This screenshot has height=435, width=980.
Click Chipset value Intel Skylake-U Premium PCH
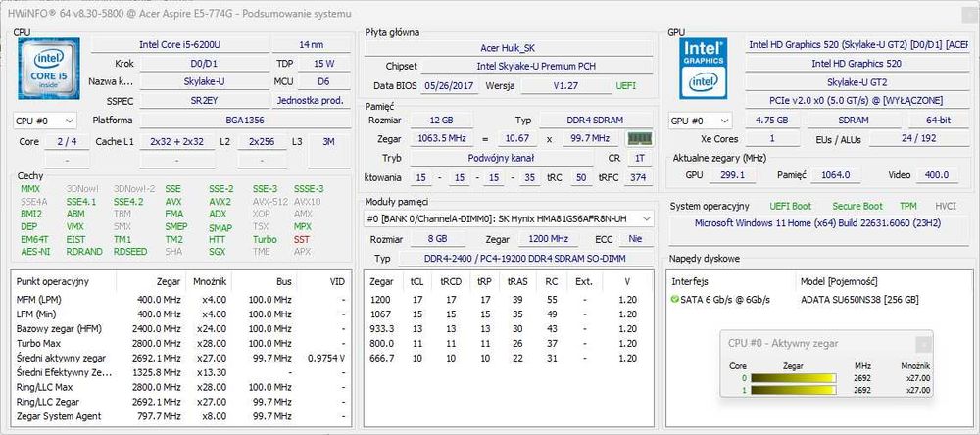click(x=536, y=67)
